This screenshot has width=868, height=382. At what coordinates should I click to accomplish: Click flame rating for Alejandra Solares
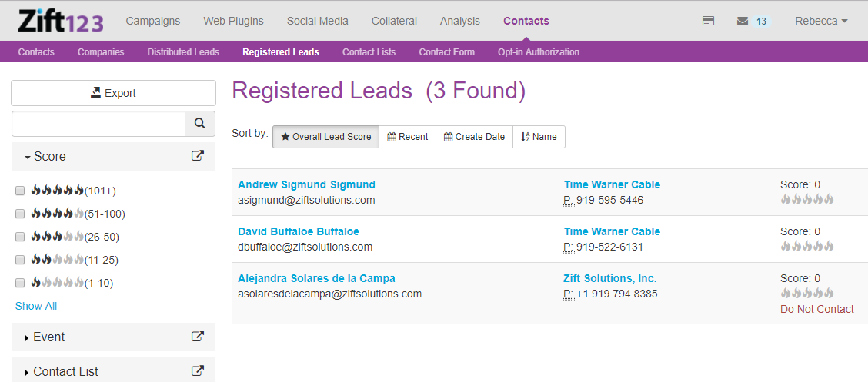806,294
